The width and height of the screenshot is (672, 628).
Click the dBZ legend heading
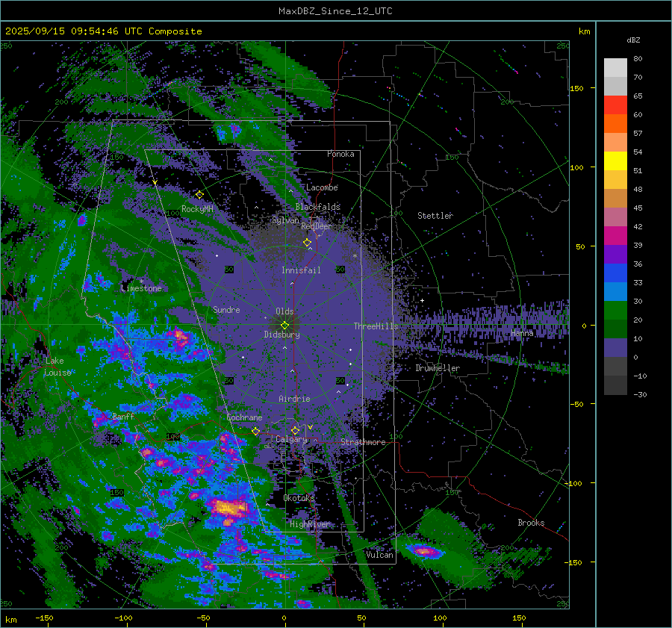633,40
